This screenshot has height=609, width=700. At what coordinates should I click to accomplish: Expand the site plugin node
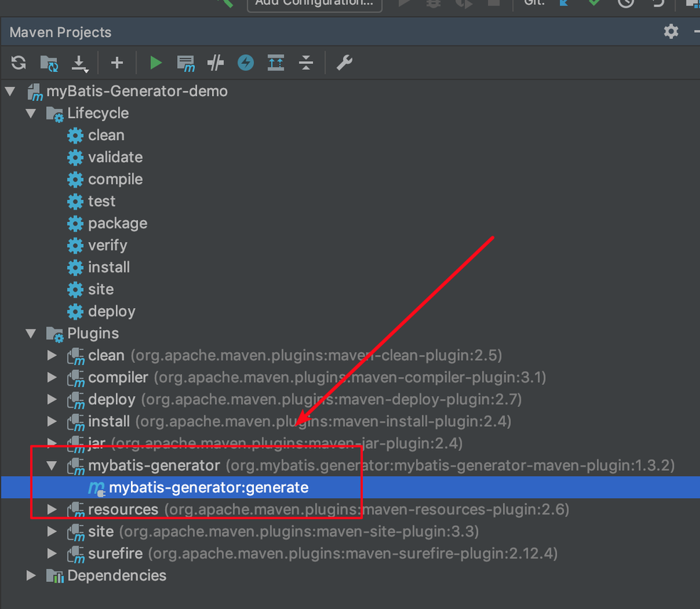point(52,531)
